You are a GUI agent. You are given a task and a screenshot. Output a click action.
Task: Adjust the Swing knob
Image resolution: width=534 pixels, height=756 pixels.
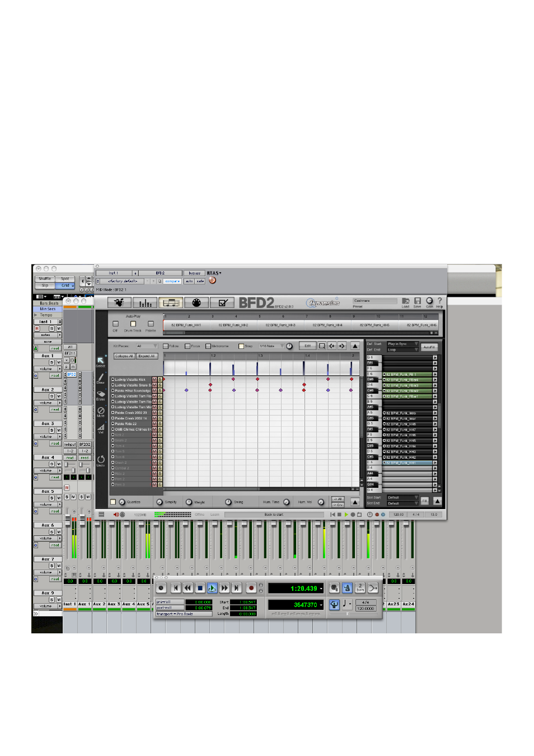pos(228,502)
